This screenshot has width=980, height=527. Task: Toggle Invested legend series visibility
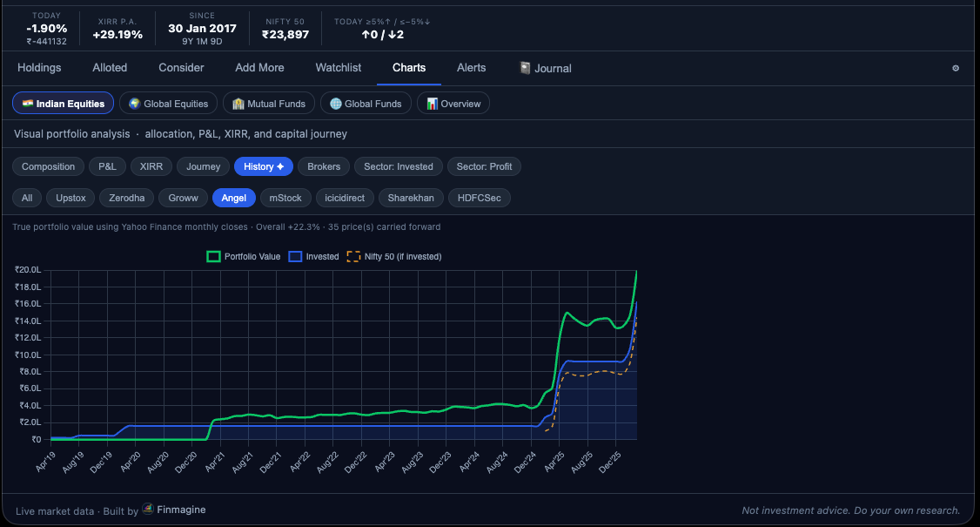click(313, 257)
